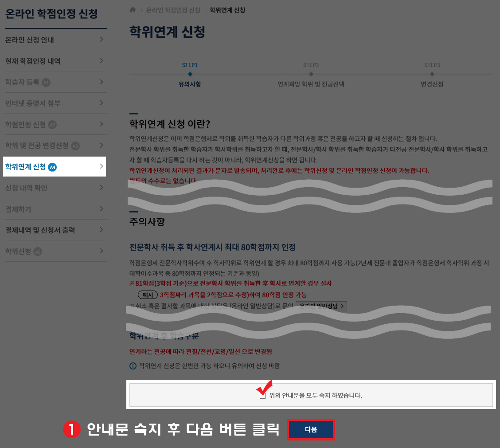Check the 위의 안내문을 모두 숙지 하였습니다 checkbox
Screen dimensions: 500x448
262,396
